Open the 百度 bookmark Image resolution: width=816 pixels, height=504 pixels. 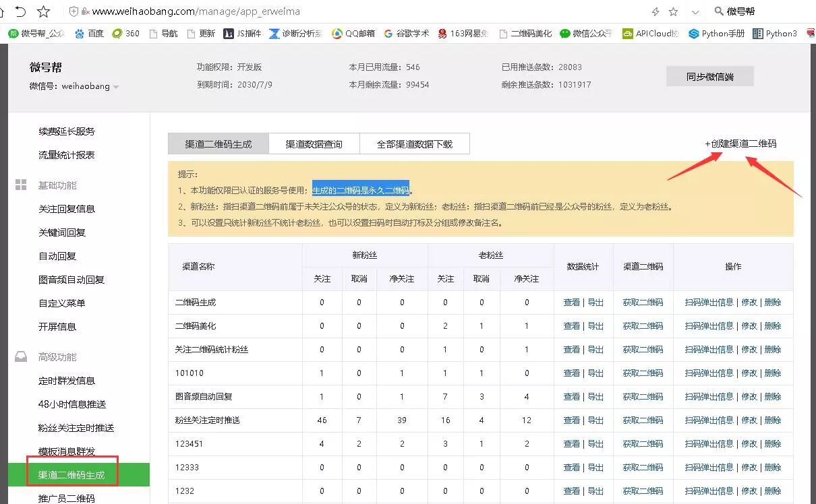click(89, 33)
